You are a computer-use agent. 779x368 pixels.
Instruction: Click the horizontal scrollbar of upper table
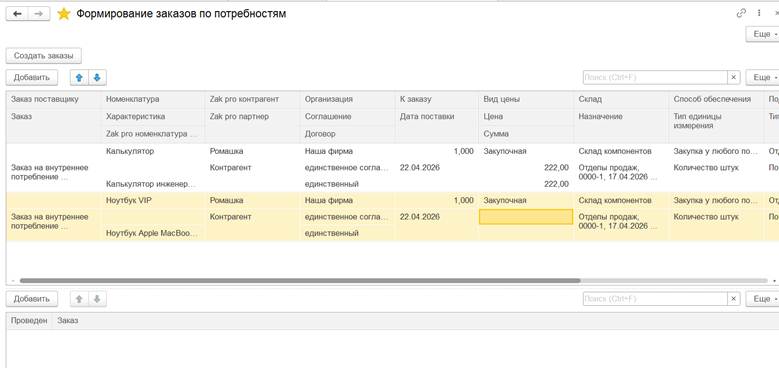click(300, 281)
